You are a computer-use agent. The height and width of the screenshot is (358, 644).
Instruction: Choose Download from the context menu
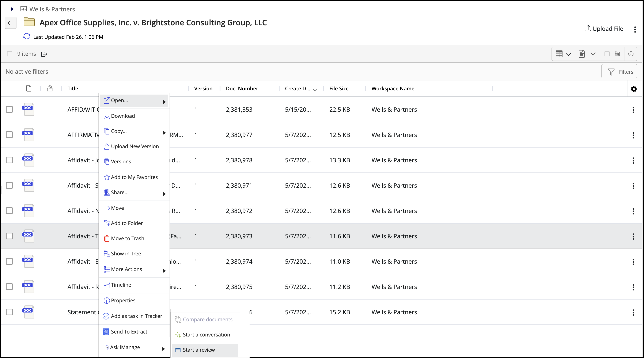click(123, 116)
